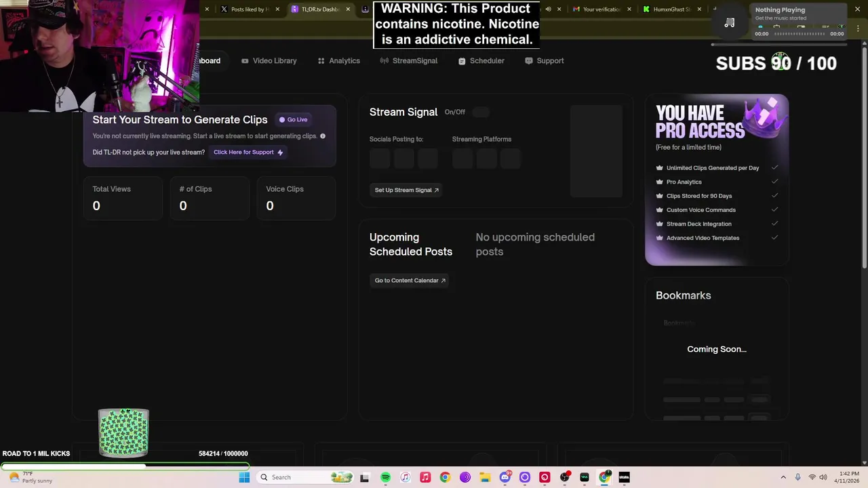
Task: Open OBS Studio from taskbar
Action: 564,477
